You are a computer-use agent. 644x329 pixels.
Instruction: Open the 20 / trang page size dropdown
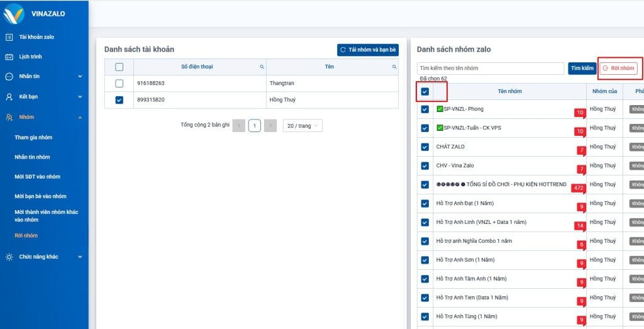pos(303,126)
